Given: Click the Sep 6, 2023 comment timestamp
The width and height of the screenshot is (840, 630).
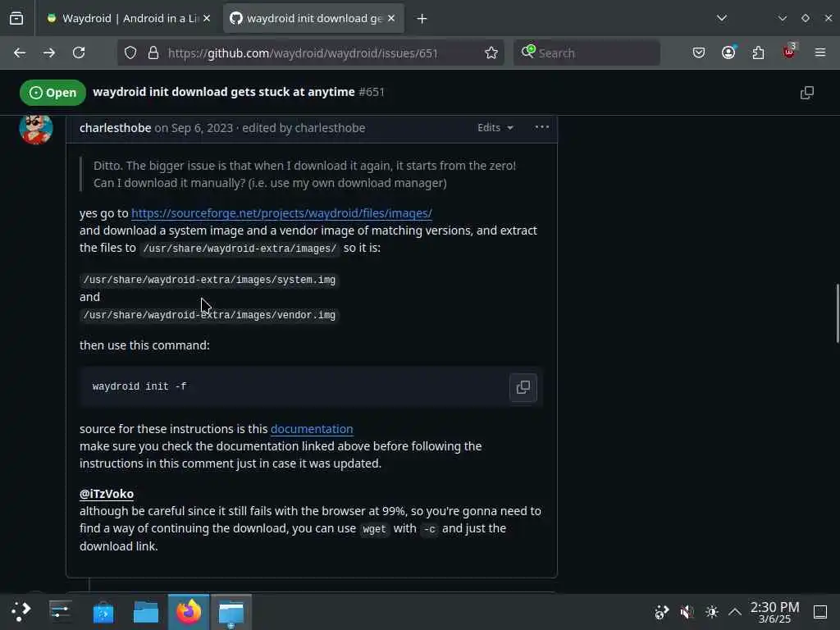Looking at the screenshot, I should coord(202,128).
